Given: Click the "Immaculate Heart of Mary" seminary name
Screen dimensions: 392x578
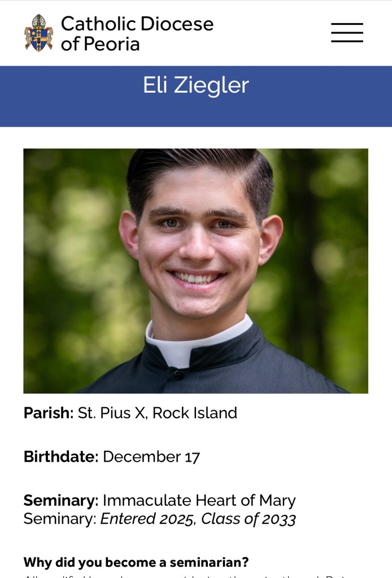Looking at the screenshot, I should click(x=199, y=501).
